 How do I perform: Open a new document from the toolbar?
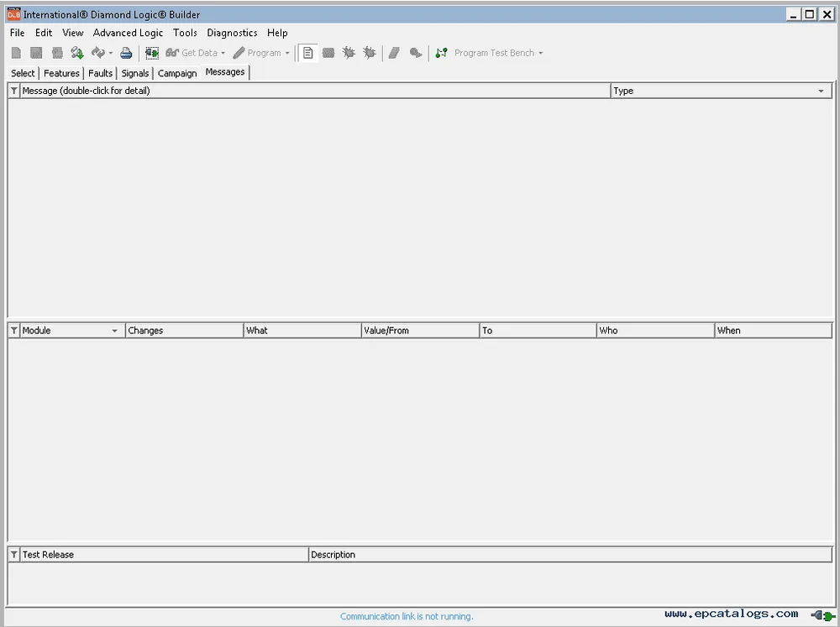16,52
